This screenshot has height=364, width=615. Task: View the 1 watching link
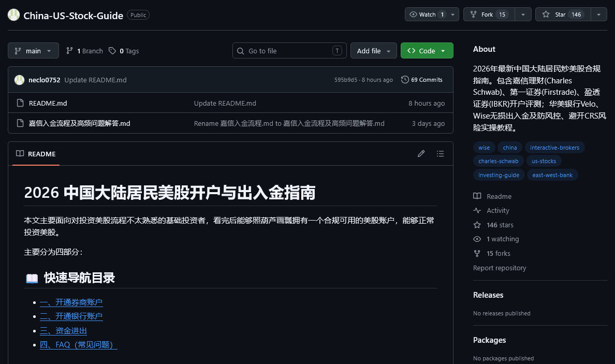tap(496, 239)
